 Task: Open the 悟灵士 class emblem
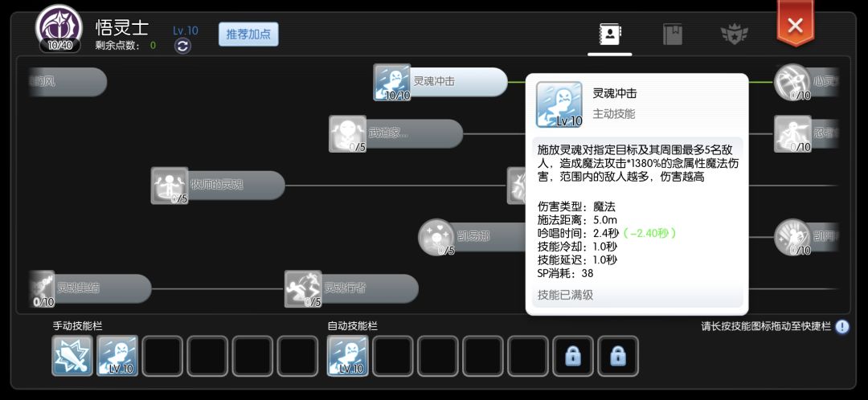[x=59, y=29]
